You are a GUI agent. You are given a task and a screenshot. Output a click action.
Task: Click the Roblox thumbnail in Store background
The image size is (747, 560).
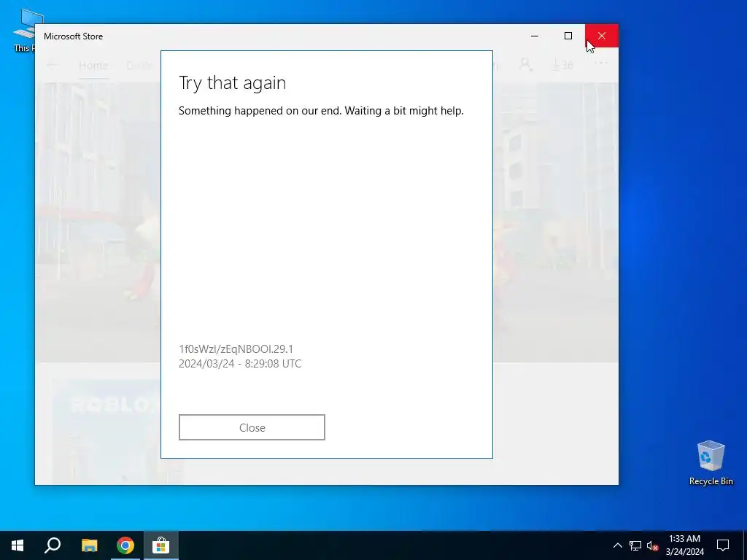point(106,431)
